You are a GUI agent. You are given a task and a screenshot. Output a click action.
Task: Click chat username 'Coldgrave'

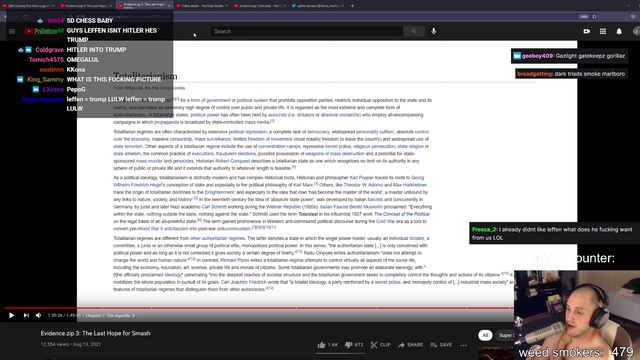click(49, 50)
